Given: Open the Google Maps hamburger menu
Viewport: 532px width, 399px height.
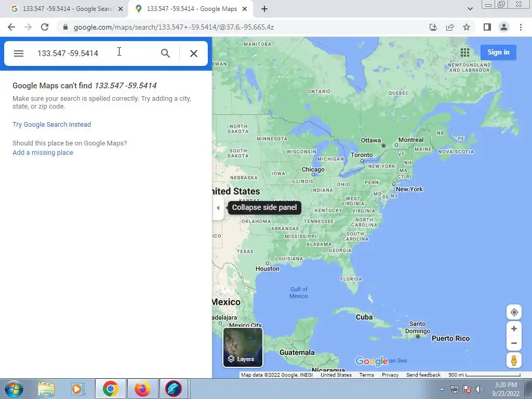Looking at the screenshot, I should [x=19, y=54].
